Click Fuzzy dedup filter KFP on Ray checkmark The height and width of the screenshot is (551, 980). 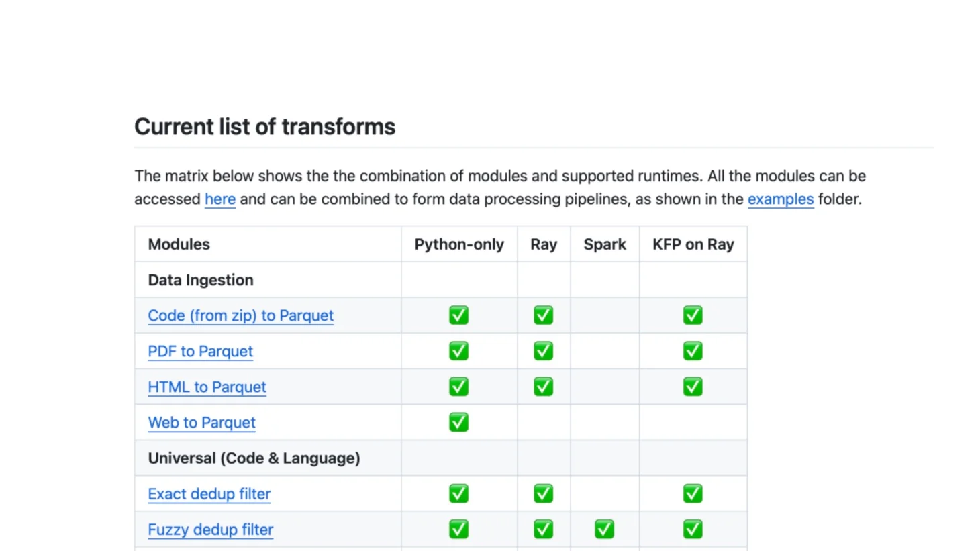(693, 530)
